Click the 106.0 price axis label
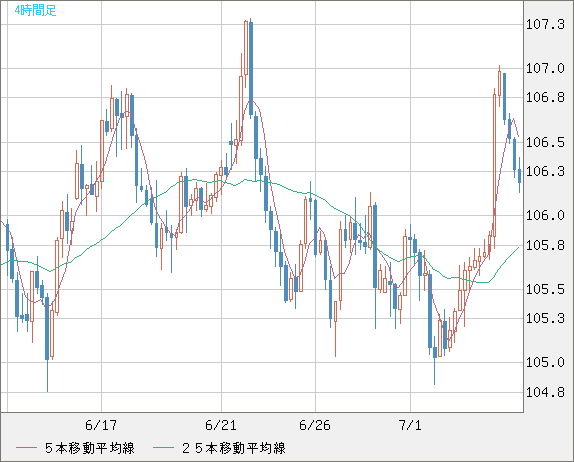The width and height of the screenshot is (574, 462). 545,215
